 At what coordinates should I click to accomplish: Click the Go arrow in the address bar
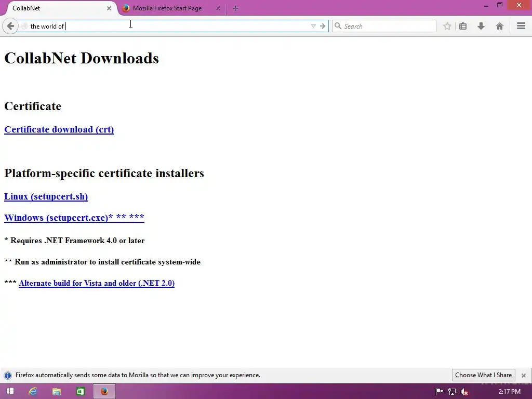point(323,26)
